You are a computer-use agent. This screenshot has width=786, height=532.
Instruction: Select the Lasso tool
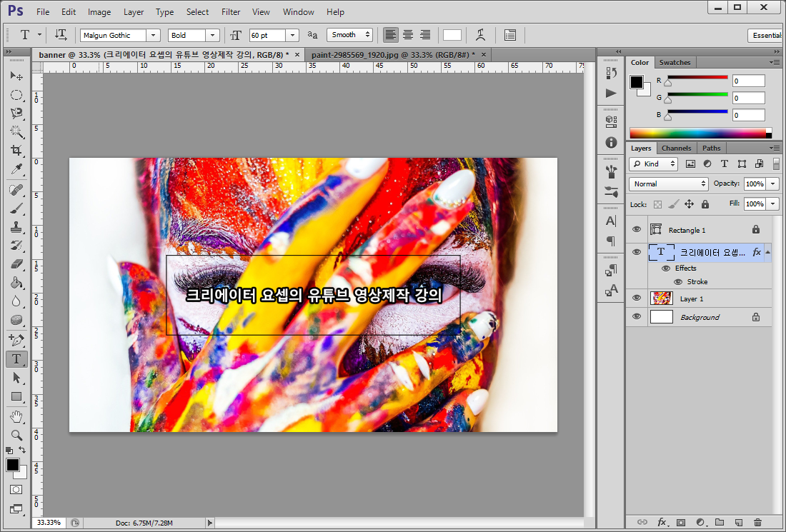(16, 114)
